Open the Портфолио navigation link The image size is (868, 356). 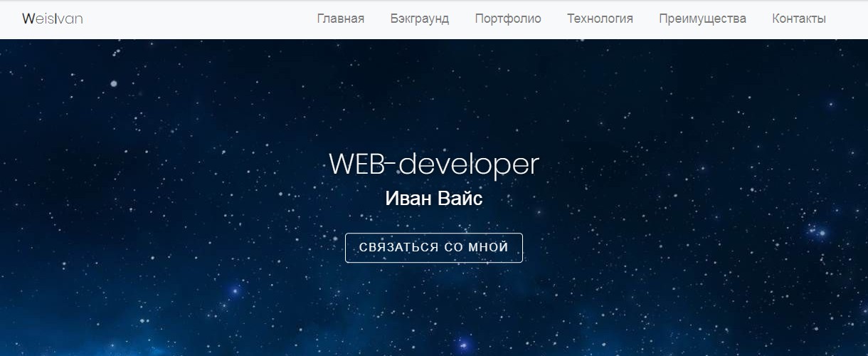pyautogui.click(x=508, y=19)
